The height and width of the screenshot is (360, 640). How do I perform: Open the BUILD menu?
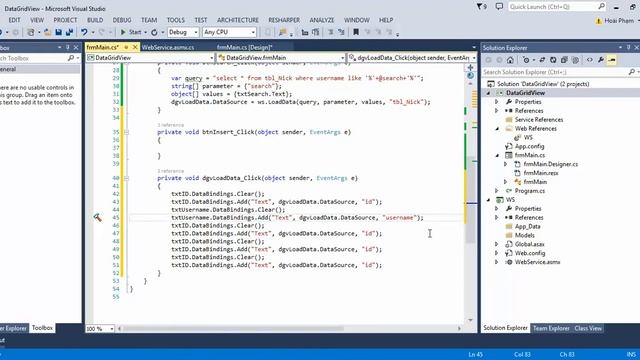95,20
